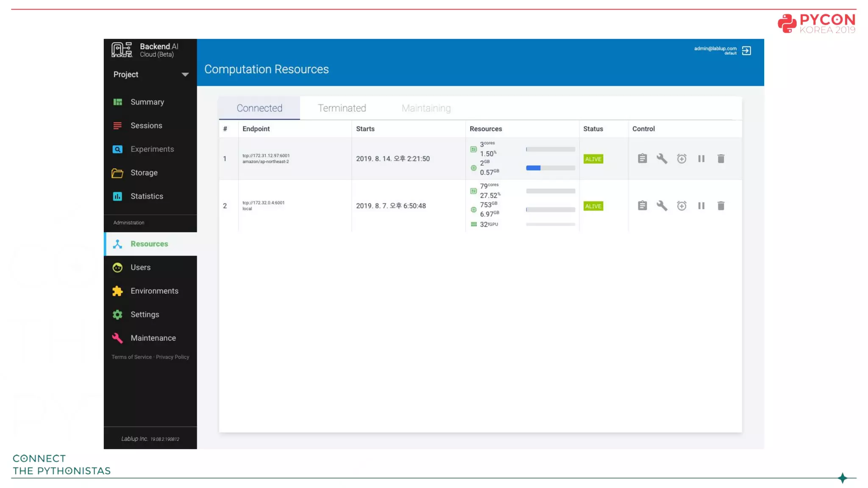Open the Privacy Policy link
Screen dimensions: 868x488
pyautogui.click(x=172, y=357)
